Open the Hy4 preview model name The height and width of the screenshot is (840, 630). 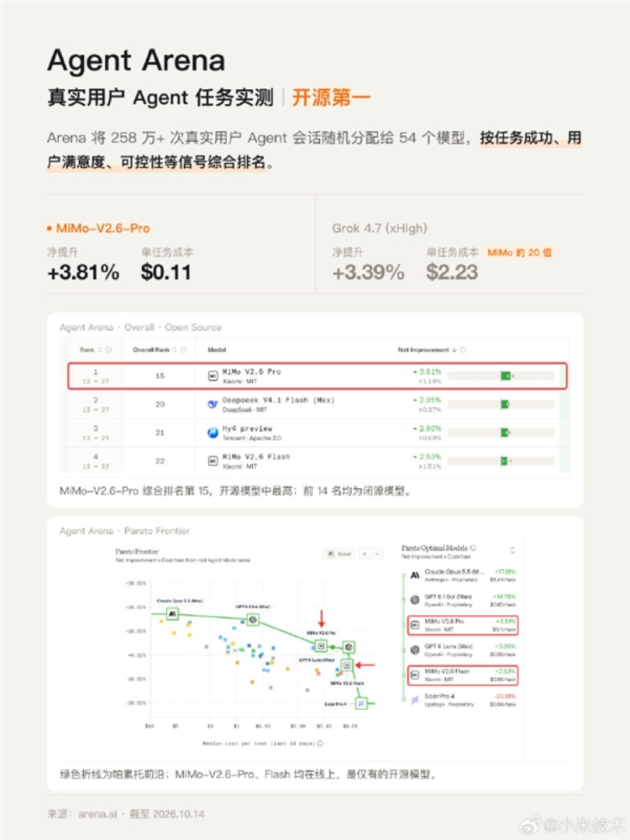tap(247, 429)
